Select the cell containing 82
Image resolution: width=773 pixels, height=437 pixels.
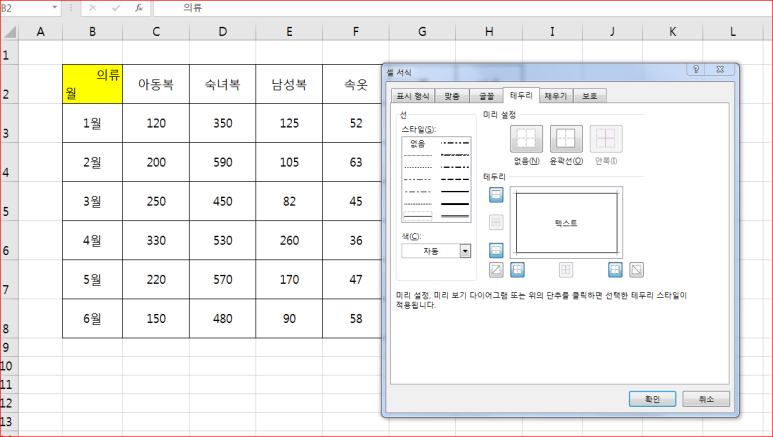(x=289, y=201)
